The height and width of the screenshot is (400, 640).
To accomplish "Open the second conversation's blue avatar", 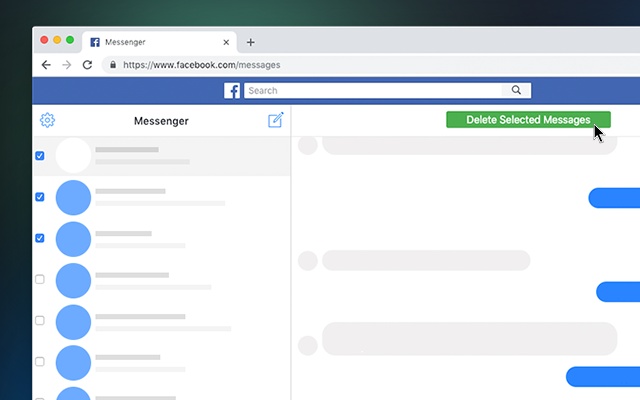I will (x=73, y=198).
